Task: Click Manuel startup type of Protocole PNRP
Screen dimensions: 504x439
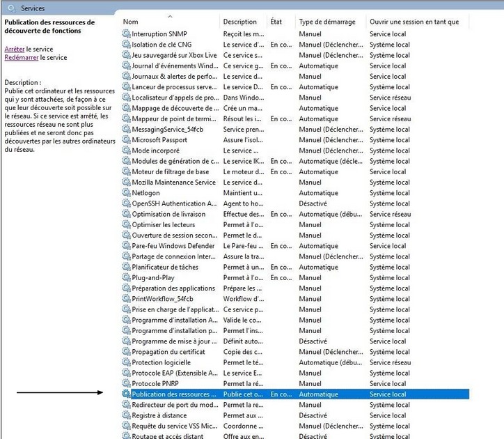Action: (x=310, y=383)
